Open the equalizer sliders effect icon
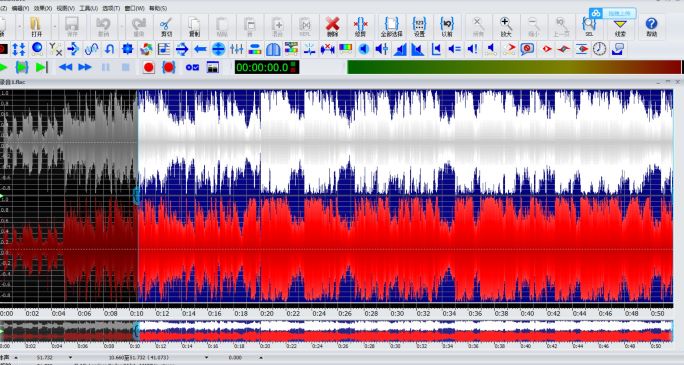 236,49
